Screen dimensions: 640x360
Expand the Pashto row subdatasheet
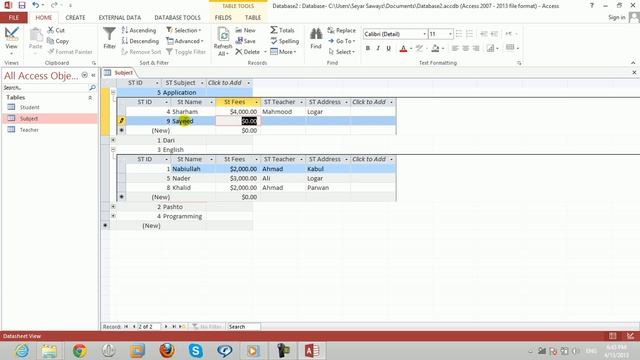(113, 207)
